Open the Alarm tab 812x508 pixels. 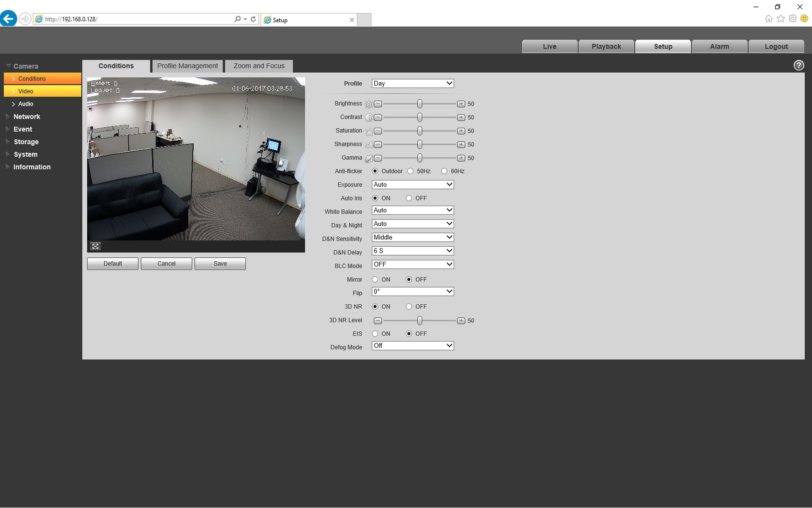[719, 47]
